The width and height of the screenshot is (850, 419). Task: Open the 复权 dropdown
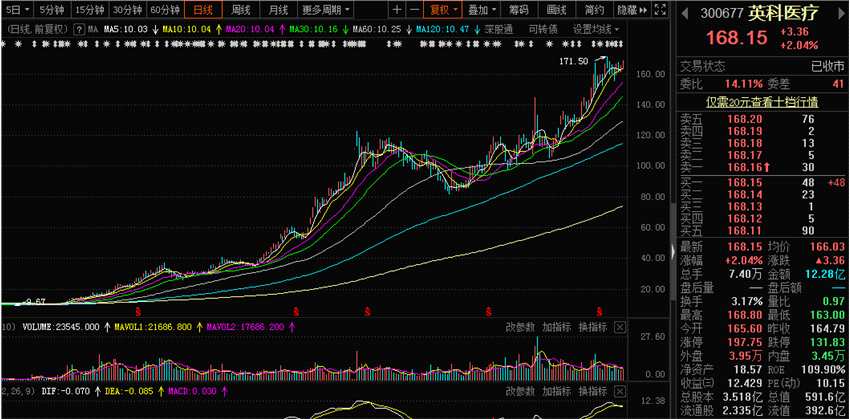coord(443,9)
